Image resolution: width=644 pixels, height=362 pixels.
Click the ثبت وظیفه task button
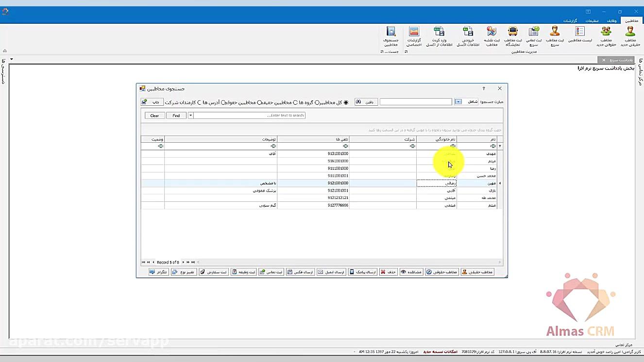click(x=244, y=272)
